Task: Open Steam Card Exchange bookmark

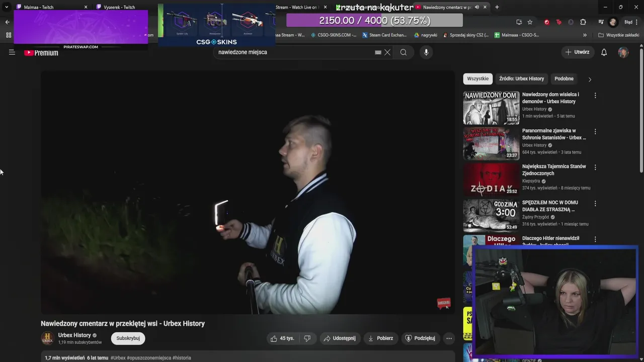Action: [x=384, y=35]
